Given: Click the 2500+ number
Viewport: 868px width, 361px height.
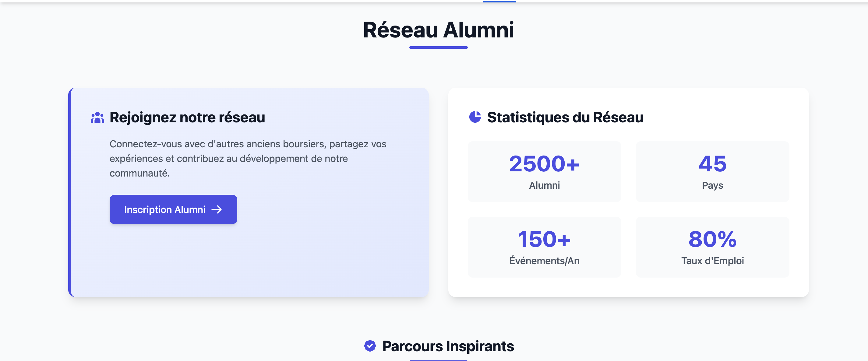Looking at the screenshot, I should pyautogui.click(x=544, y=164).
